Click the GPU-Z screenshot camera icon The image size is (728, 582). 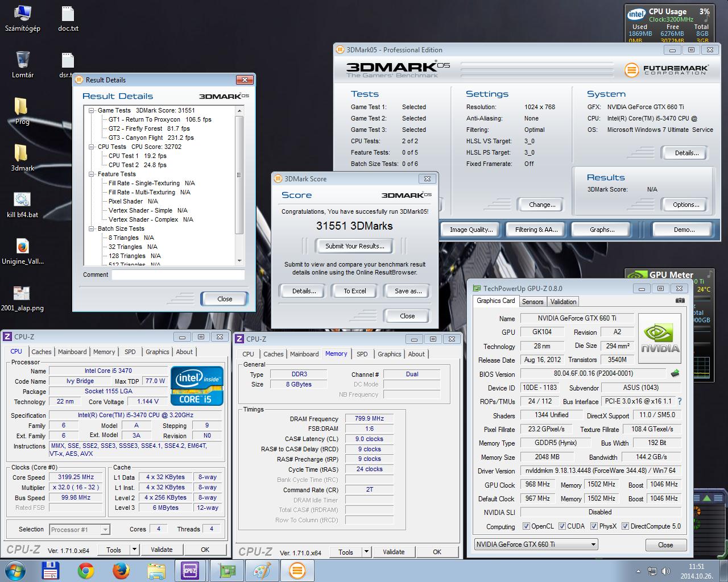pyautogui.click(x=680, y=301)
